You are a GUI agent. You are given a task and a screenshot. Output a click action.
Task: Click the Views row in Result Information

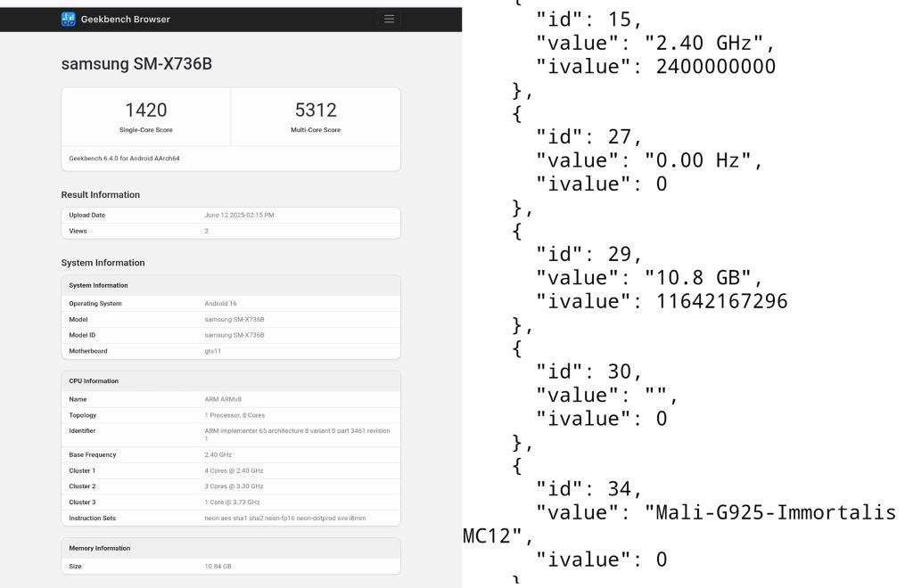231,231
